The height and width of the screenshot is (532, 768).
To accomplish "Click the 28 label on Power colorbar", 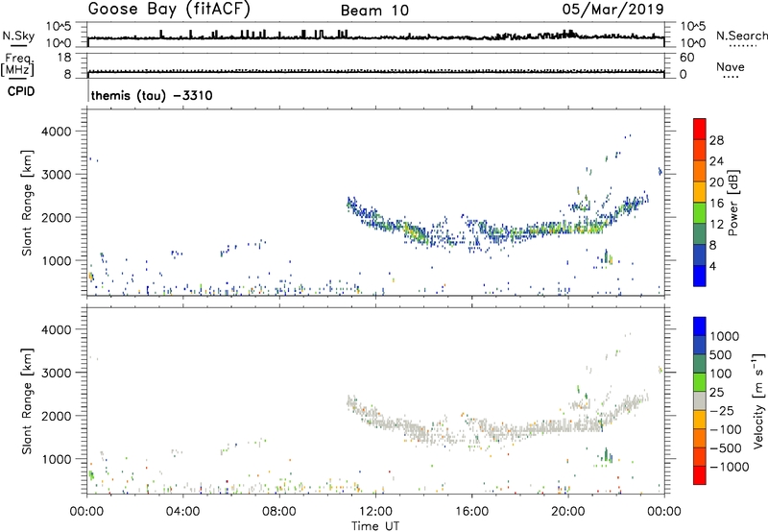I will 716,140.
